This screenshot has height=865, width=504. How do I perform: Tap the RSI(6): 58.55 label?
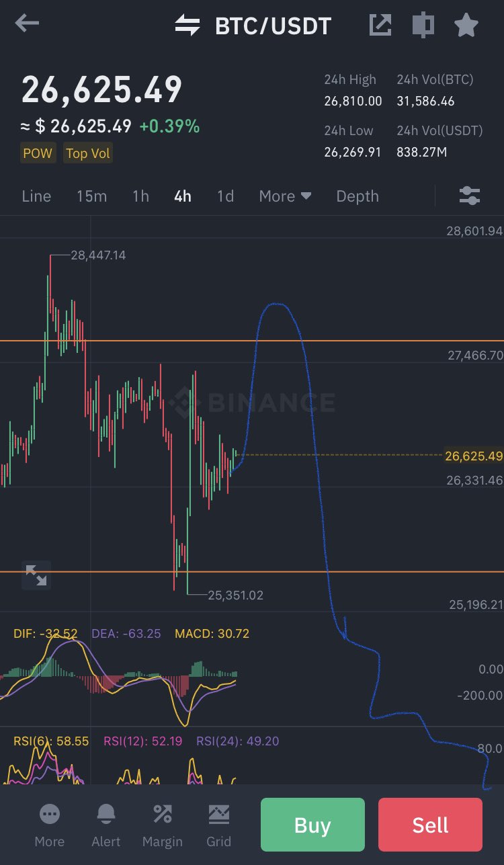[x=51, y=741]
